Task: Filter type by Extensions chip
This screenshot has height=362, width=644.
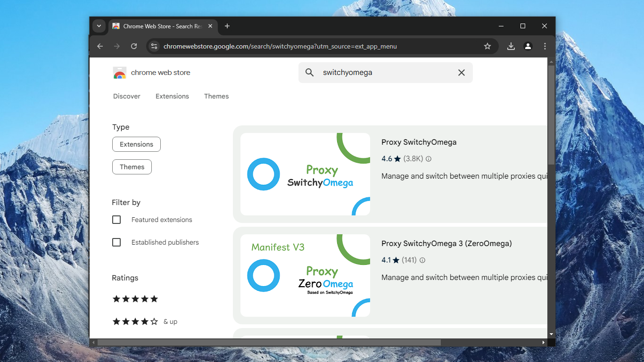Action: point(136,144)
